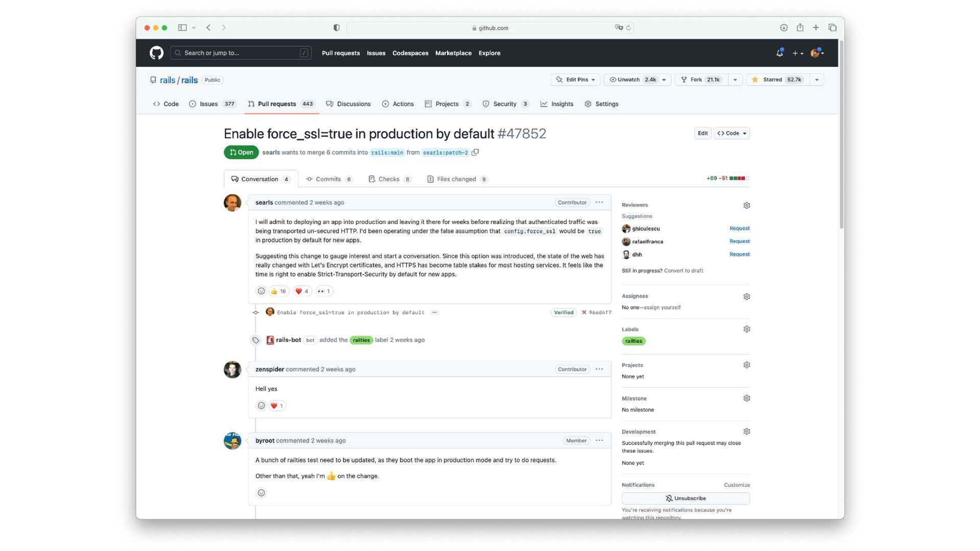Switch to the Files changed tab
This screenshot has height=551, width=980.
pyautogui.click(x=456, y=179)
